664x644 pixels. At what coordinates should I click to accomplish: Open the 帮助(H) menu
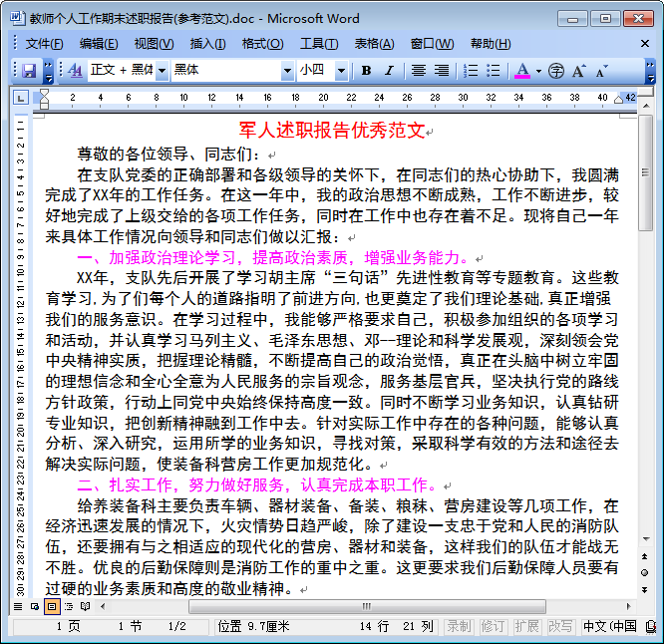[x=491, y=44]
